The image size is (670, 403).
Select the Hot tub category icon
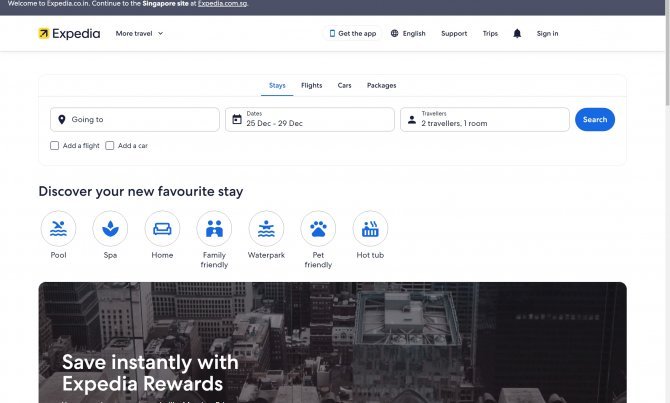(370, 229)
